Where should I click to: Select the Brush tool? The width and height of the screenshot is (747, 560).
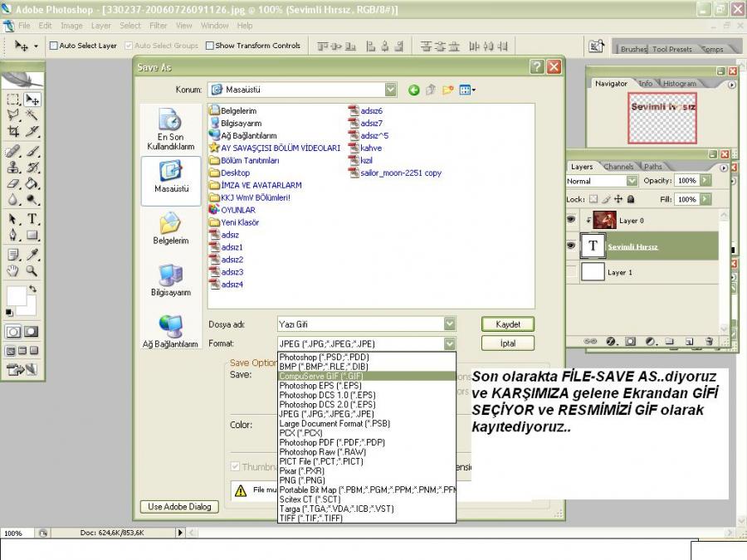(x=32, y=152)
